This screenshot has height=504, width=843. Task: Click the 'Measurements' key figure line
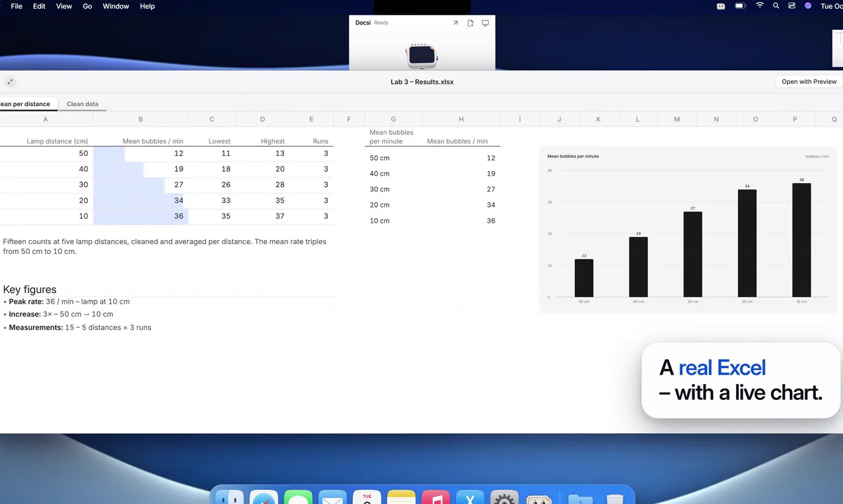click(x=78, y=328)
